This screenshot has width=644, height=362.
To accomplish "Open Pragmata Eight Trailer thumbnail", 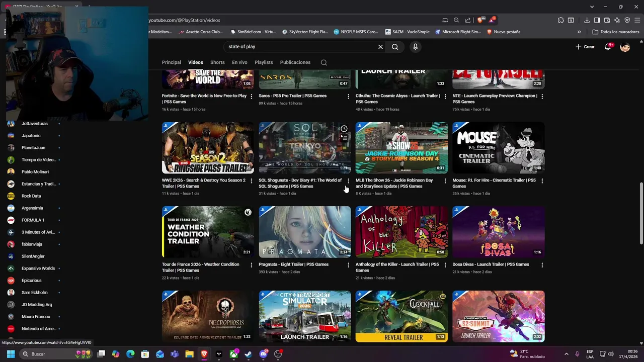I will coord(305,232).
